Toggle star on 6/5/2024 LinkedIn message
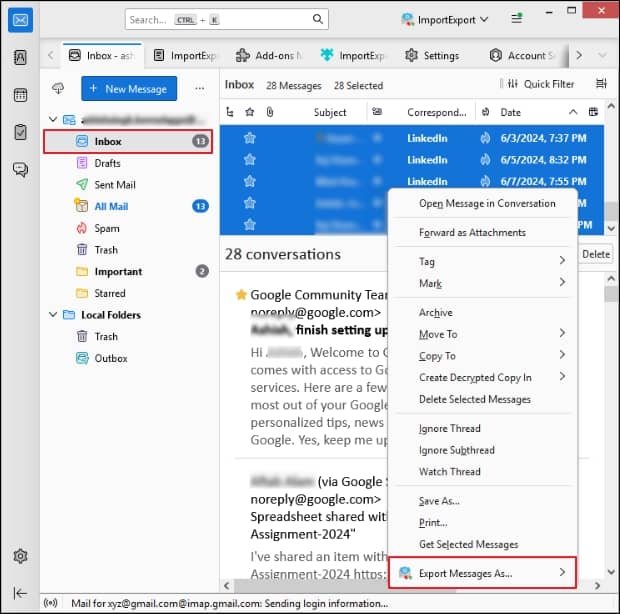The width and height of the screenshot is (620, 614). coord(250,160)
